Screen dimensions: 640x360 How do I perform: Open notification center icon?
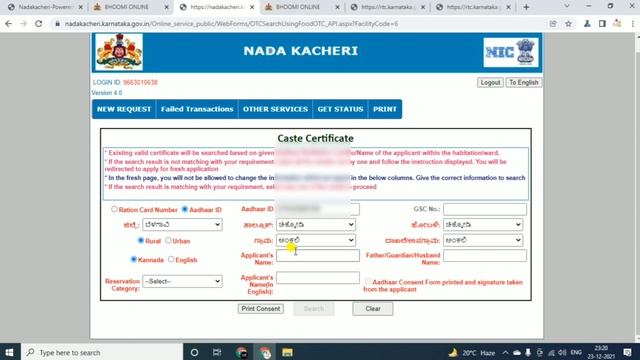(x=627, y=352)
